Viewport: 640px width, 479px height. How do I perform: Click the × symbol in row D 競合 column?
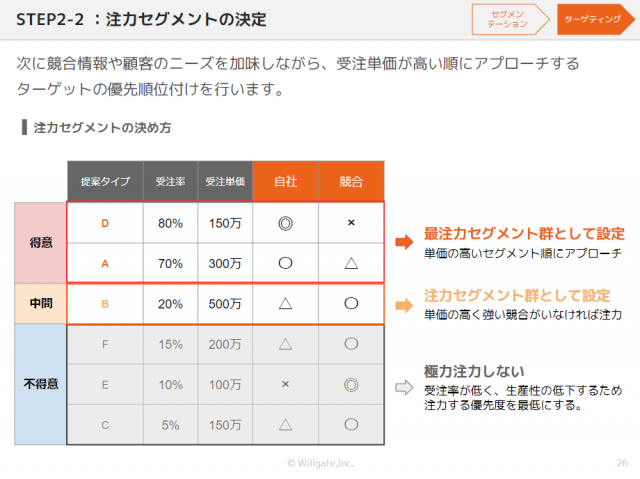tap(351, 223)
